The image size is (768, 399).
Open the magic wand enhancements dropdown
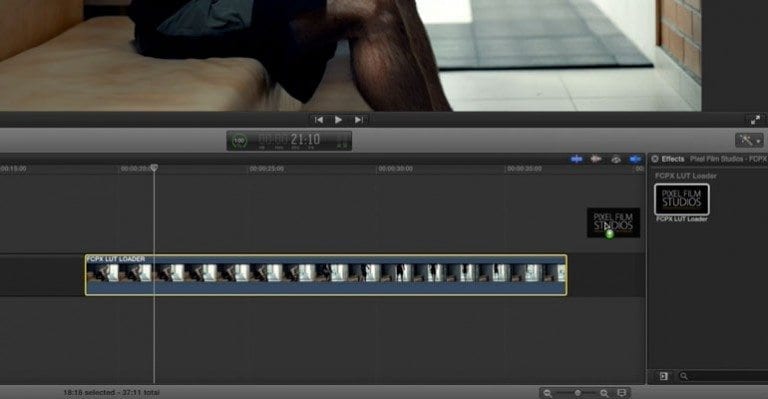(x=749, y=141)
